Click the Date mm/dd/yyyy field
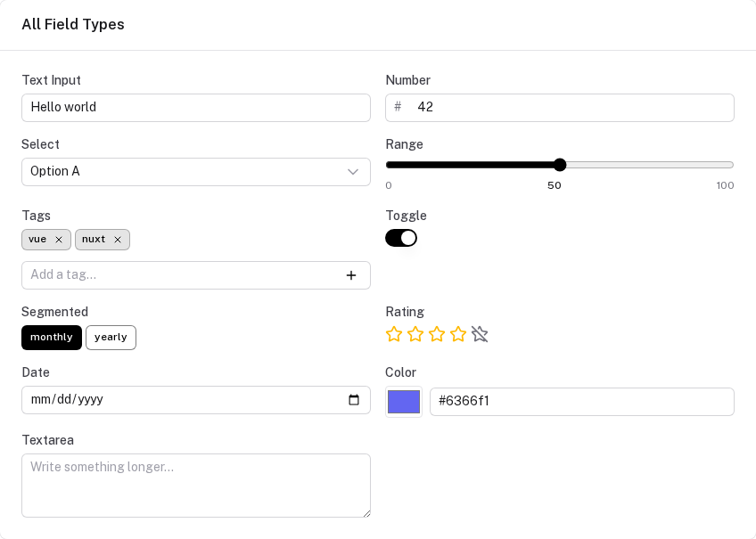 pyautogui.click(x=196, y=400)
